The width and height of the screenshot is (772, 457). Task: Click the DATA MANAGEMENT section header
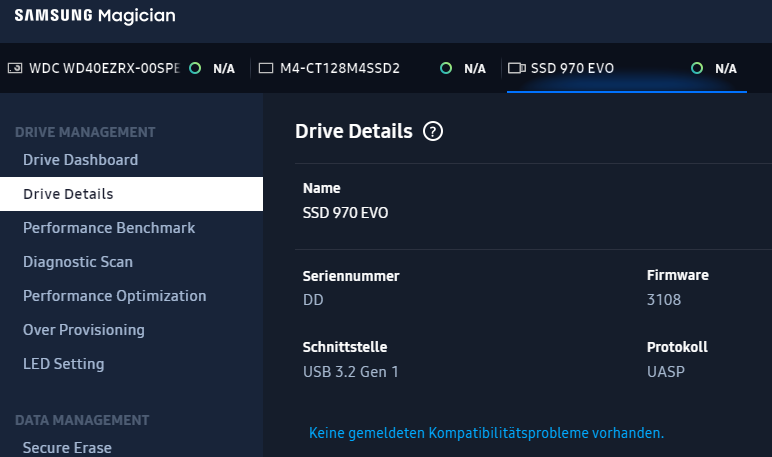82,420
